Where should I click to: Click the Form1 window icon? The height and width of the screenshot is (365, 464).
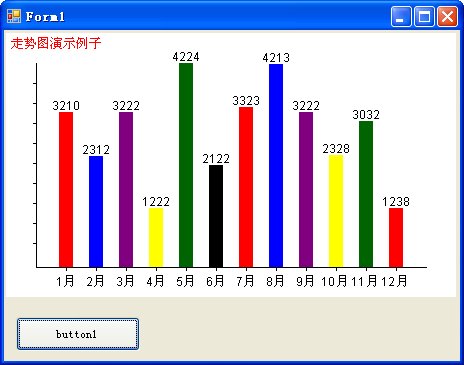pyautogui.click(x=14, y=16)
